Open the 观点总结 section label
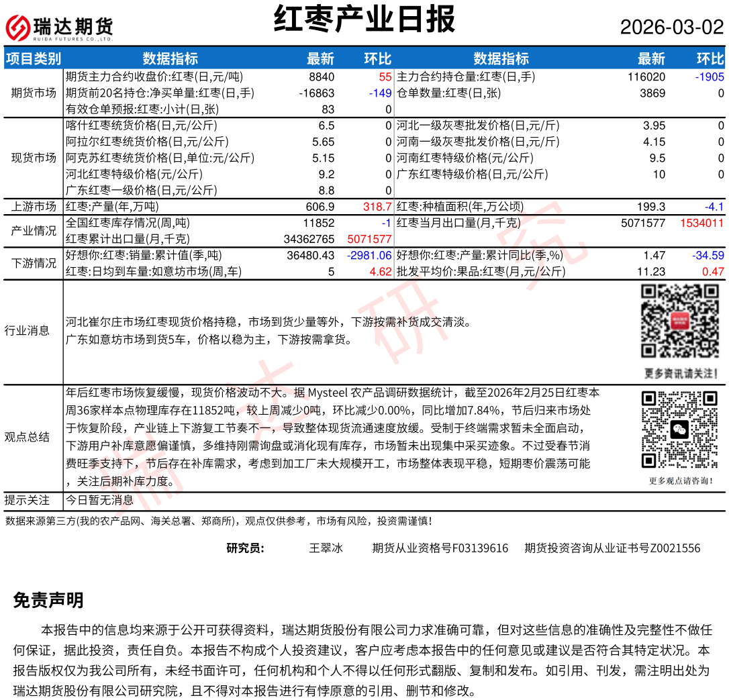The width and height of the screenshot is (729, 700). pyautogui.click(x=27, y=437)
